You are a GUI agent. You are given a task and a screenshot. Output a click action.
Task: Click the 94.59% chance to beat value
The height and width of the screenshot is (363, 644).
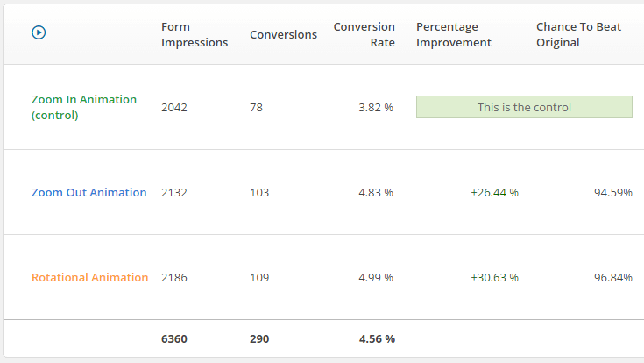tap(612, 192)
